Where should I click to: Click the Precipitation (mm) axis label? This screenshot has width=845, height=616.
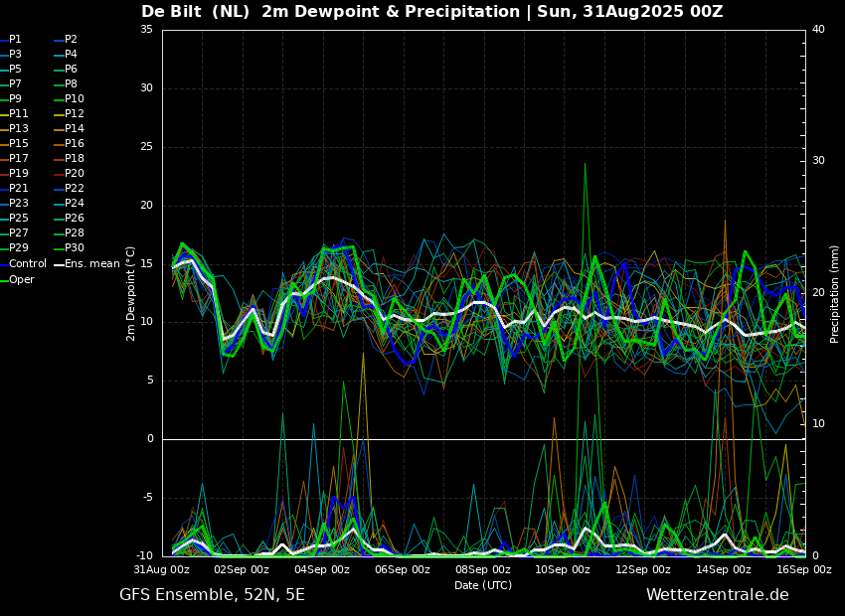pos(835,294)
